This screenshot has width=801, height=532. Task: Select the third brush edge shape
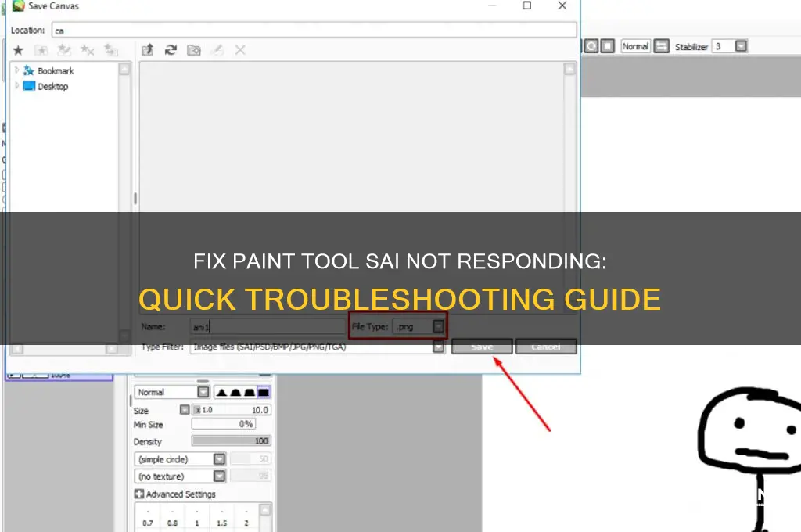(250, 392)
